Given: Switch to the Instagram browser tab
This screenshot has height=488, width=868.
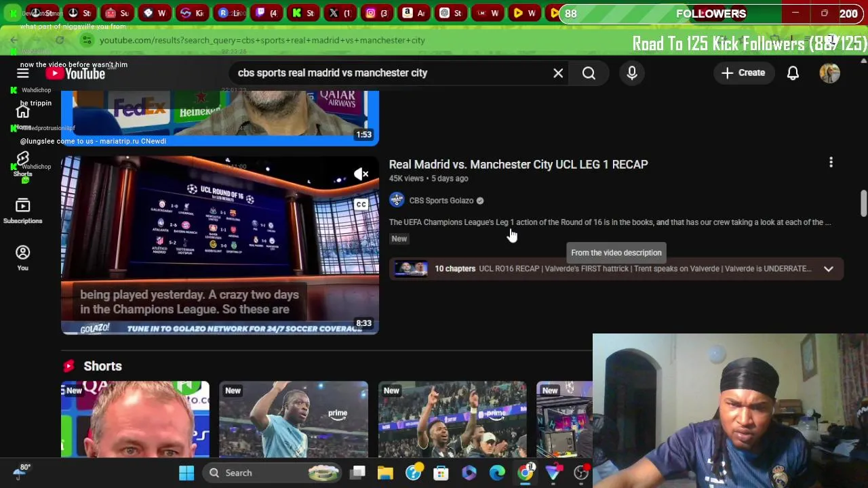Looking at the screenshot, I should (x=377, y=13).
